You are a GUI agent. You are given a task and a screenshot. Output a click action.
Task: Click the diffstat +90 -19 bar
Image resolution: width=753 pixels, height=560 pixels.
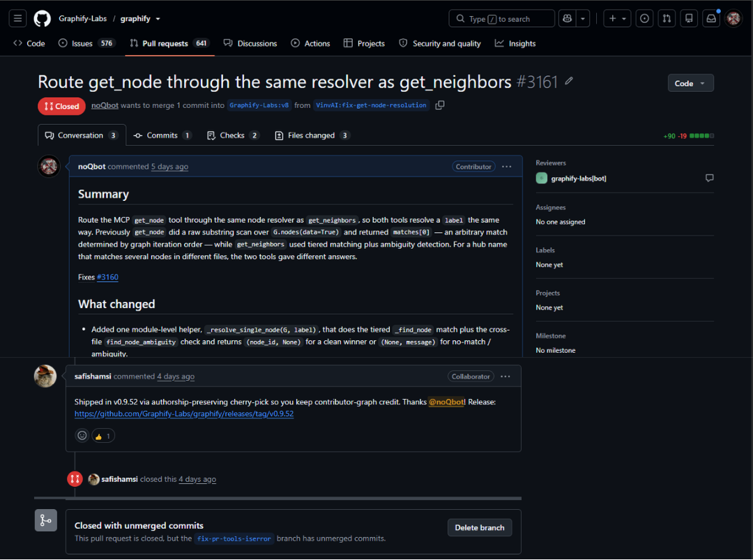(x=689, y=136)
